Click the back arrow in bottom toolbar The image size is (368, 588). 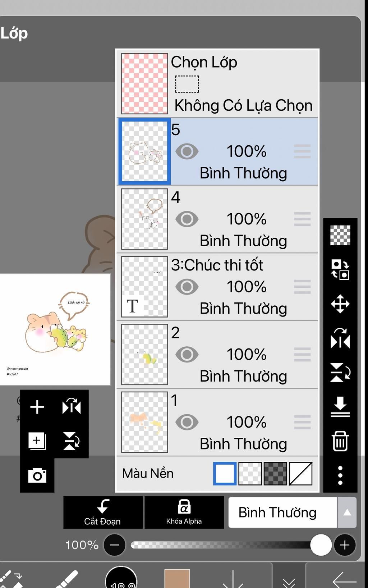pyautogui.click(x=344, y=580)
